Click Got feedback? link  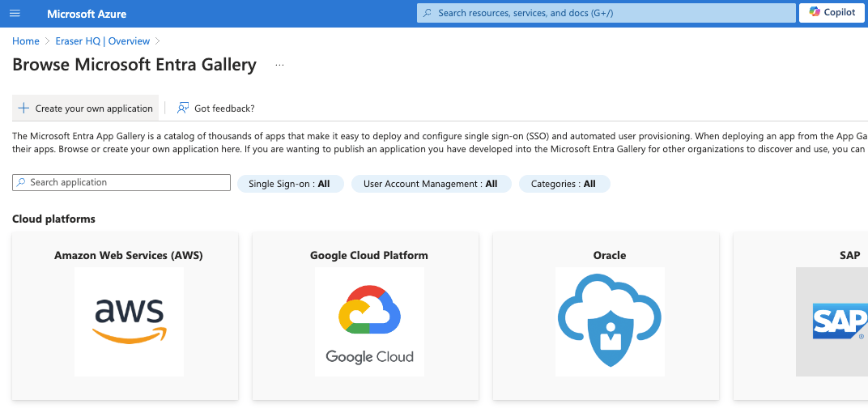pos(215,108)
